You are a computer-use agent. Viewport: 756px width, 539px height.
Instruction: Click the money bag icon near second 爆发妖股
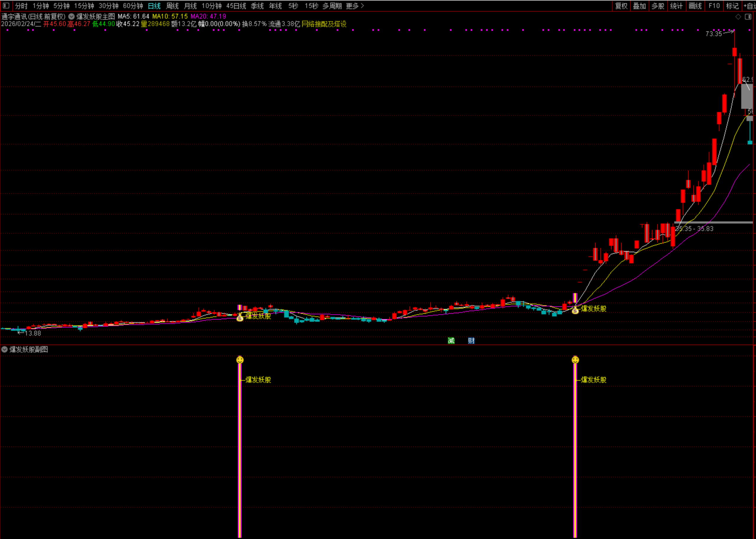pos(575,311)
